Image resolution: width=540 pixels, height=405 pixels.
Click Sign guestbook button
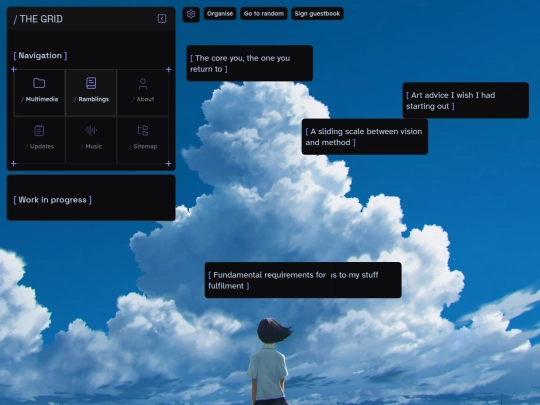tap(317, 14)
